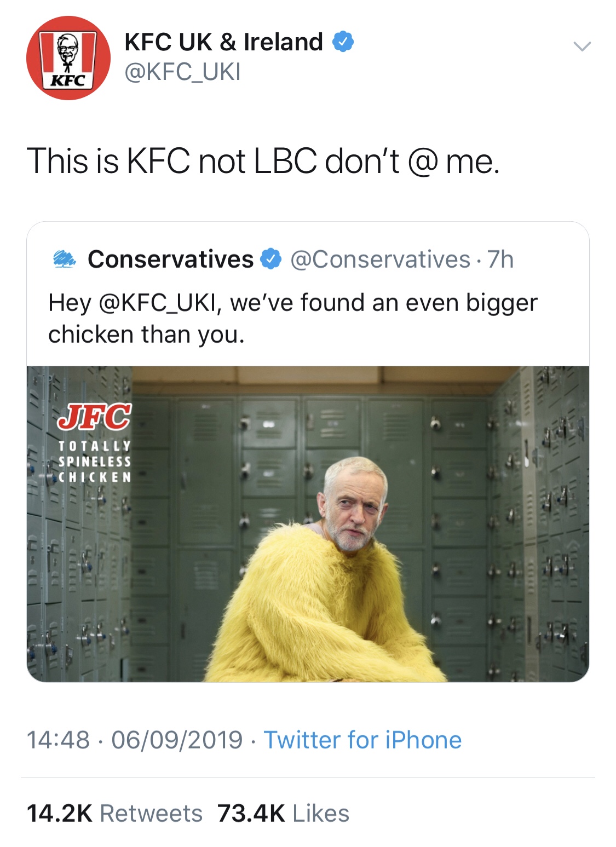616x847 pixels.
Task: View the 73.4K Likes list
Action: coord(283,814)
